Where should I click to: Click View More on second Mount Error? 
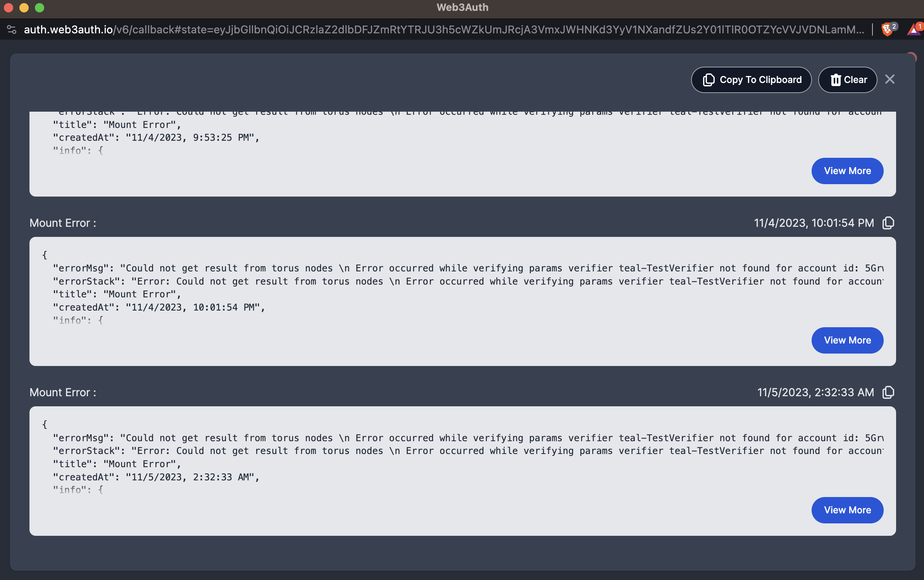pos(847,340)
